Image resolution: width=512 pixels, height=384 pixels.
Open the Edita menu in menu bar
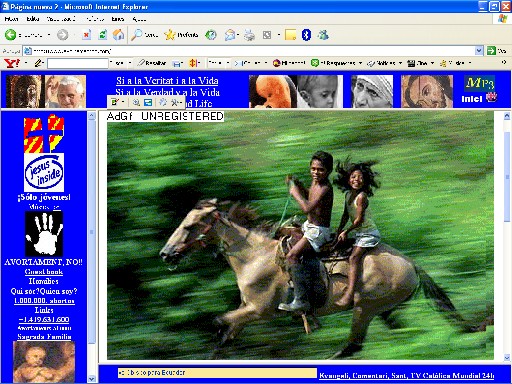click(x=33, y=19)
